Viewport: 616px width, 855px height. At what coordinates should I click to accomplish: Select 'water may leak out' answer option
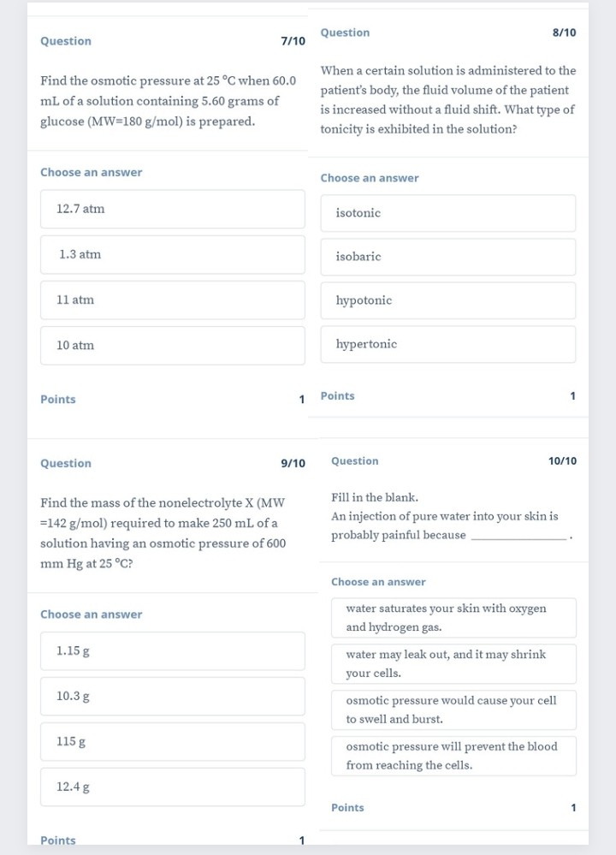tap(453, 663)
